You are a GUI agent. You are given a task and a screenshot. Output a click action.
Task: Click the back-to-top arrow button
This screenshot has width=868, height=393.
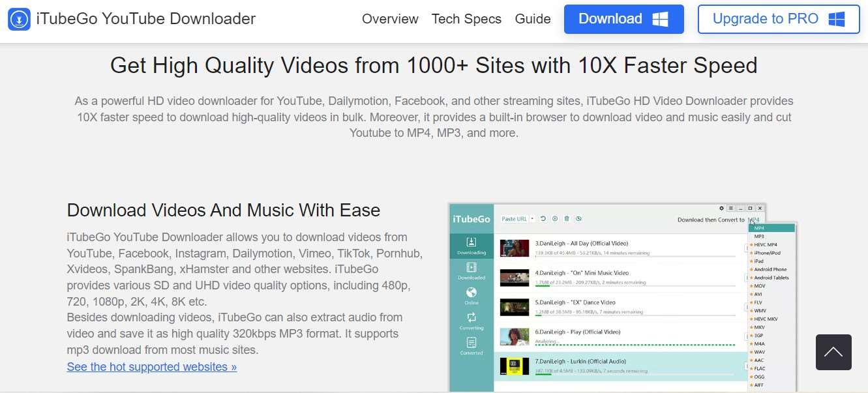[x=833, y=353]
